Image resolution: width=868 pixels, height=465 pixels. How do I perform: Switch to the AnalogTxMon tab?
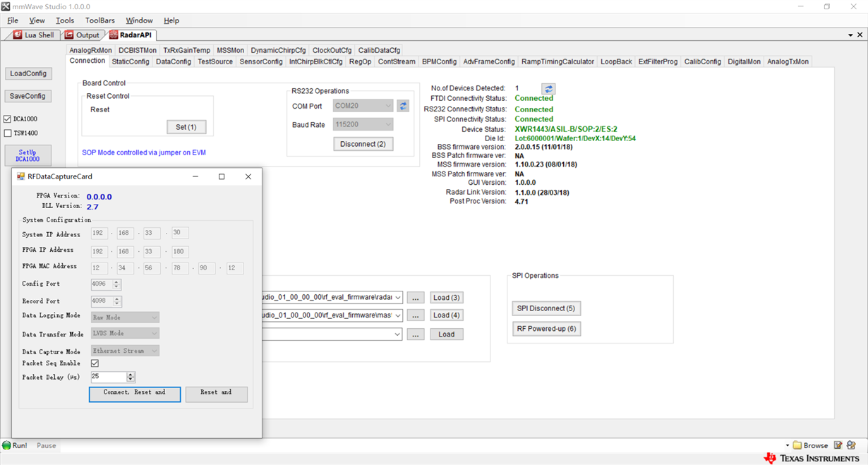[788, 61]
